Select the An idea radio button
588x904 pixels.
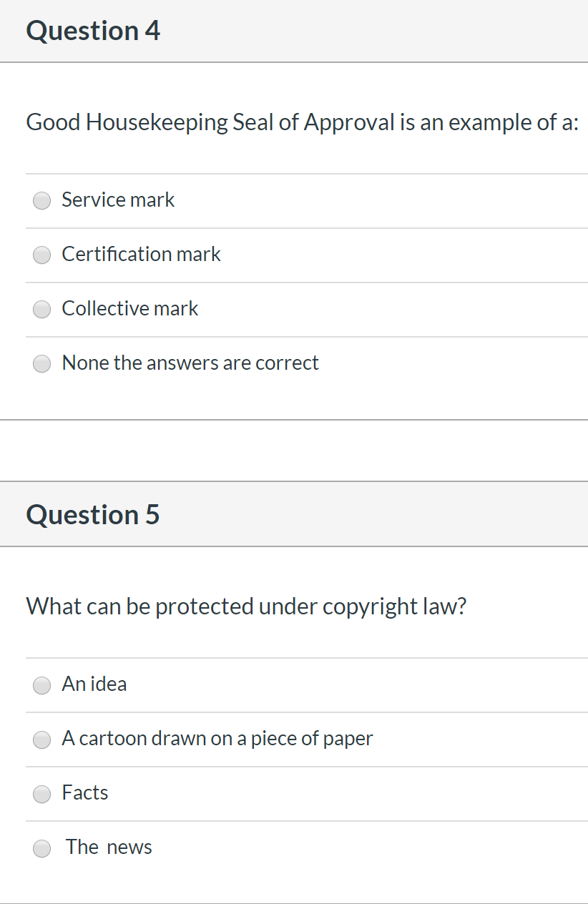42,685
